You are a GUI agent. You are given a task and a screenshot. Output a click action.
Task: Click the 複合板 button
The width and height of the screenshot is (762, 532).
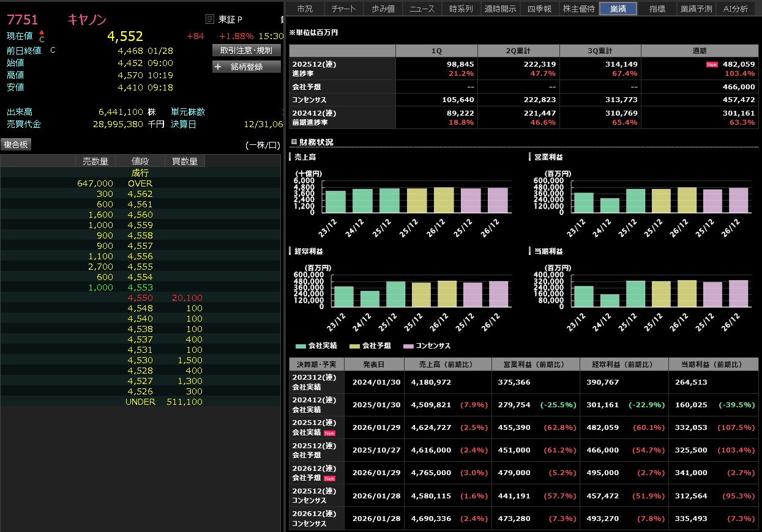pos(16,144)
